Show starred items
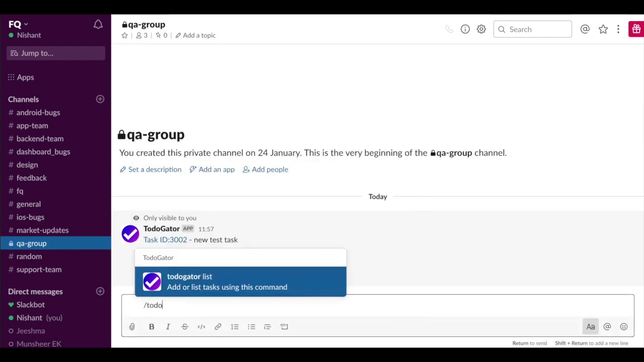This screenshot has height=362, width=644. coord(603,29)
